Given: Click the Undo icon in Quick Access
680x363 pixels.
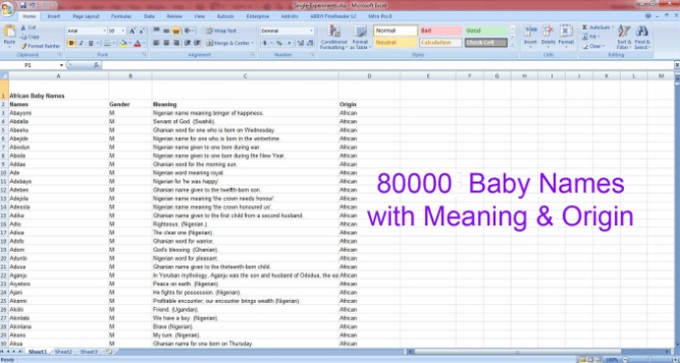Looking at the screenshot, I should pyautogui.click(x=32, y=5).
